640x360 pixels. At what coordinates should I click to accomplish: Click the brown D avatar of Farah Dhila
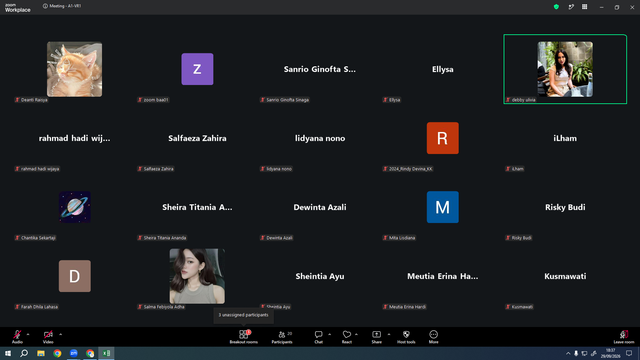(x=75, y=276)
